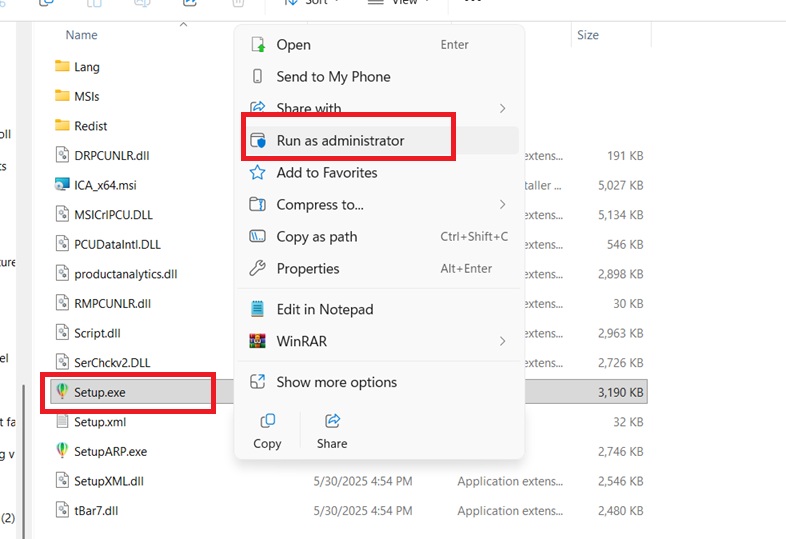Sort by the Size column header
Image resolution: width=786 pixels, height=539 pixels.
pyautogui.click(x=588, y=35)
